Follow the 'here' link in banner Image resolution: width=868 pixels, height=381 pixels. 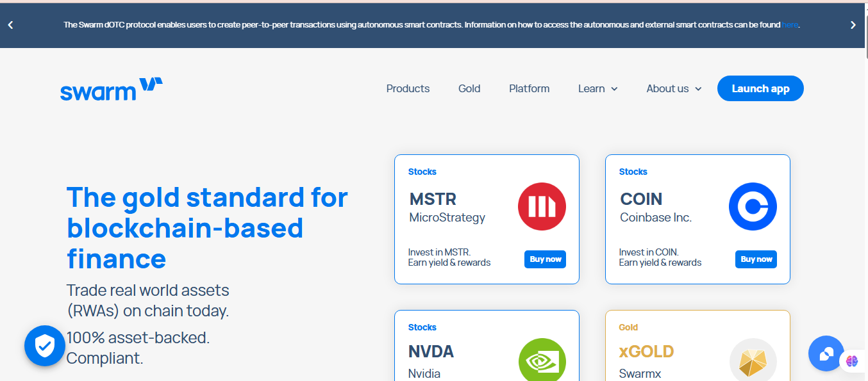[x=790, y=25]
